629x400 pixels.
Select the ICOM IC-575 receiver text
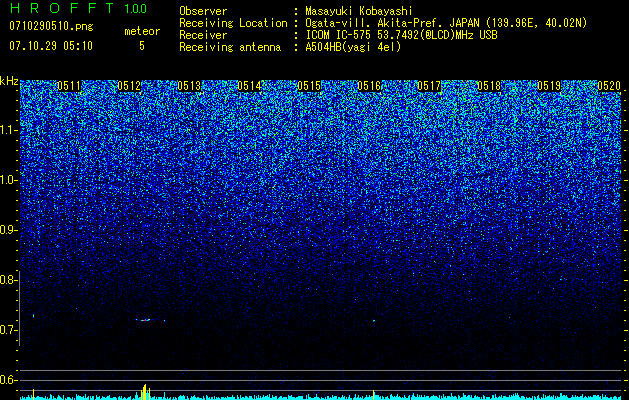point(401,35)
